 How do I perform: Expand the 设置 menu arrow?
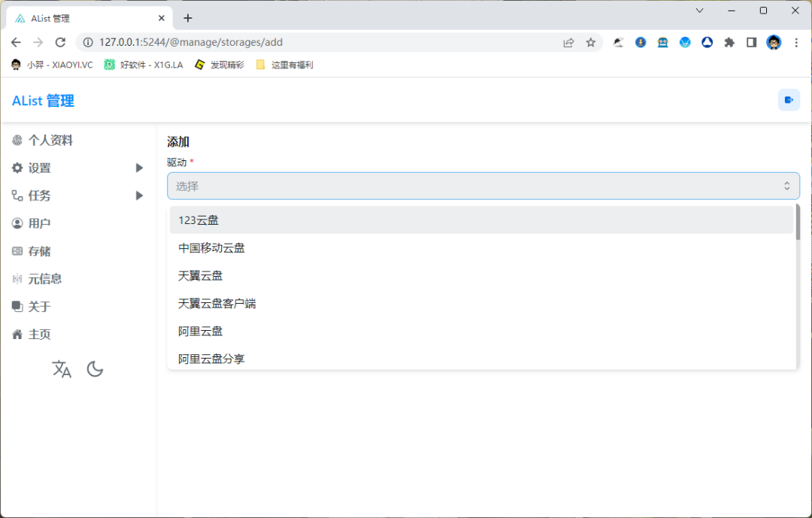139,168
